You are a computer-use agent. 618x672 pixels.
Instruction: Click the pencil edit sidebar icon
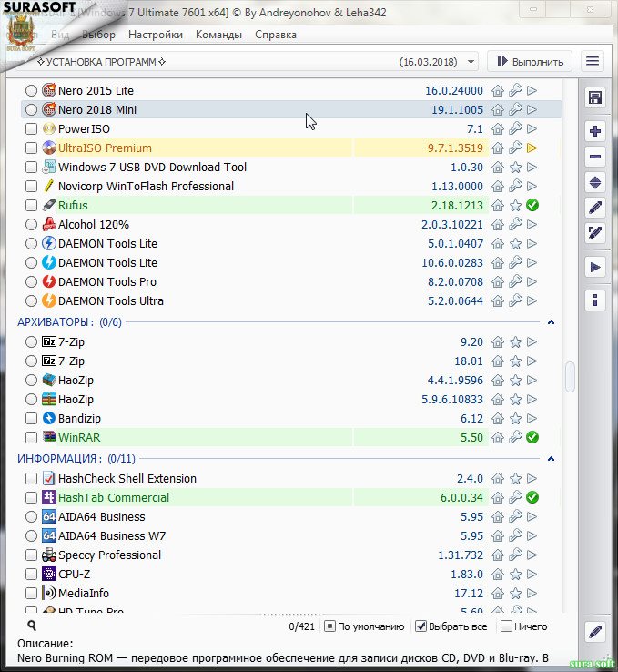(x=595, y=208)
